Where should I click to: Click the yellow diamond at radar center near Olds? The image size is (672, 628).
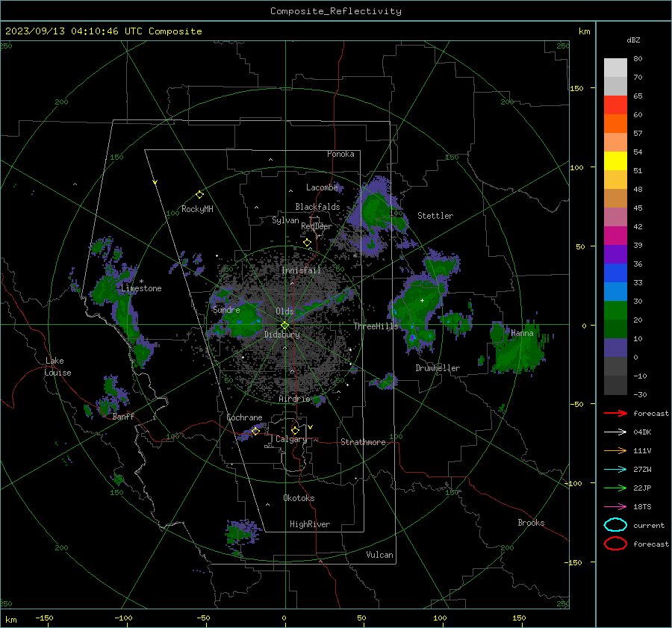point(284,326)
